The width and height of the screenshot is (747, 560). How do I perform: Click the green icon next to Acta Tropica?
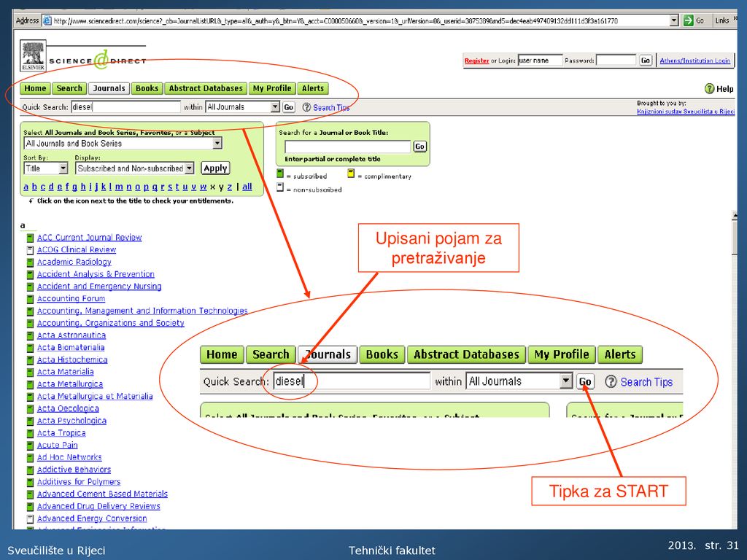(29, 433)
